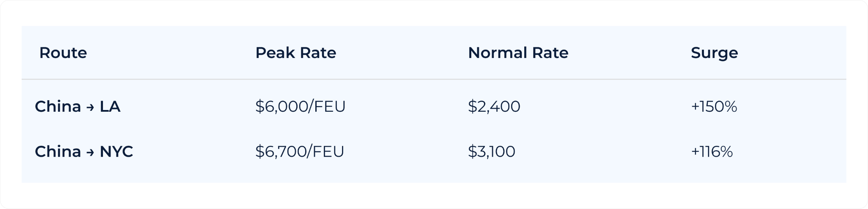This screenshot has width=868, height=209.
Task: Click the Surge column header
Action: 714,53
